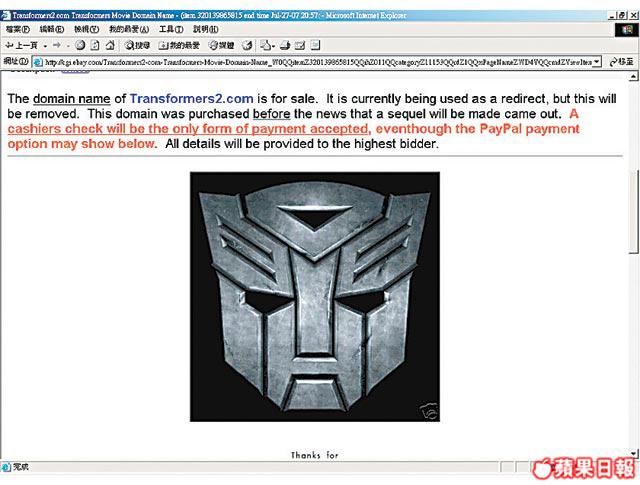
Task: Open the Search (搜尋) toolbar button
Action: click(x=138, y=45)
